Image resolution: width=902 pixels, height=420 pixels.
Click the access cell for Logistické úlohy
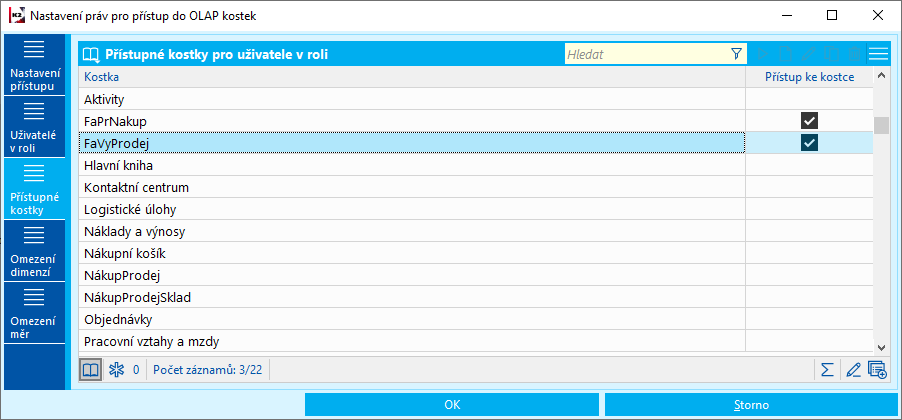(809, 209)
